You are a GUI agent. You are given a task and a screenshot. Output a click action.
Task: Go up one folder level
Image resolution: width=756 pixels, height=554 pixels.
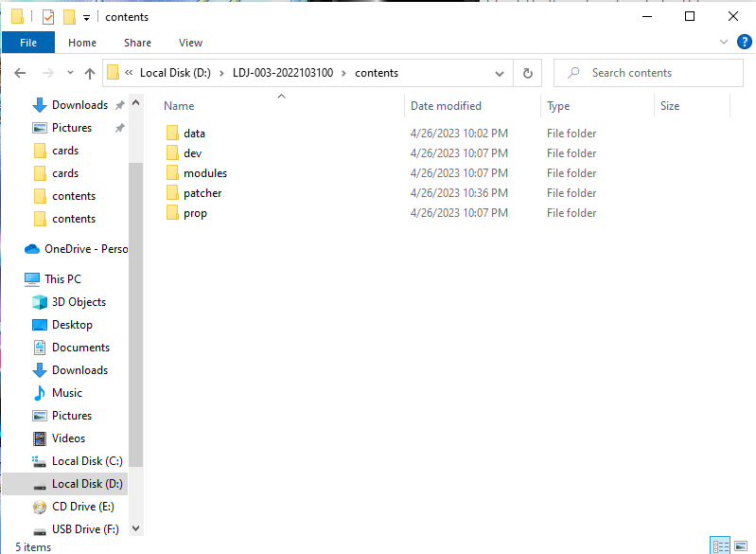90,73
